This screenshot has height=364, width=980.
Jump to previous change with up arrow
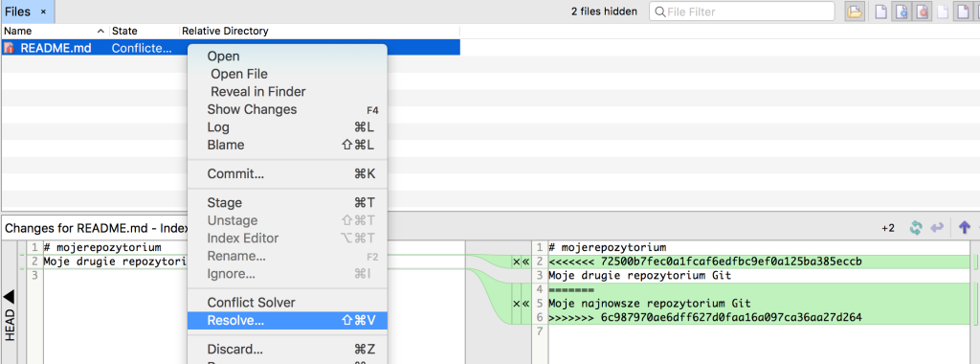964,228
